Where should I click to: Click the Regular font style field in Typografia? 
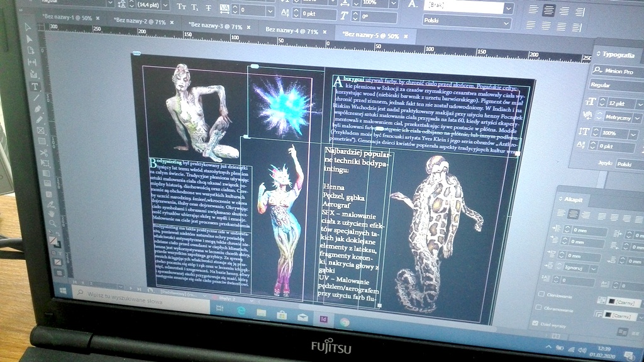coord(616,85)
